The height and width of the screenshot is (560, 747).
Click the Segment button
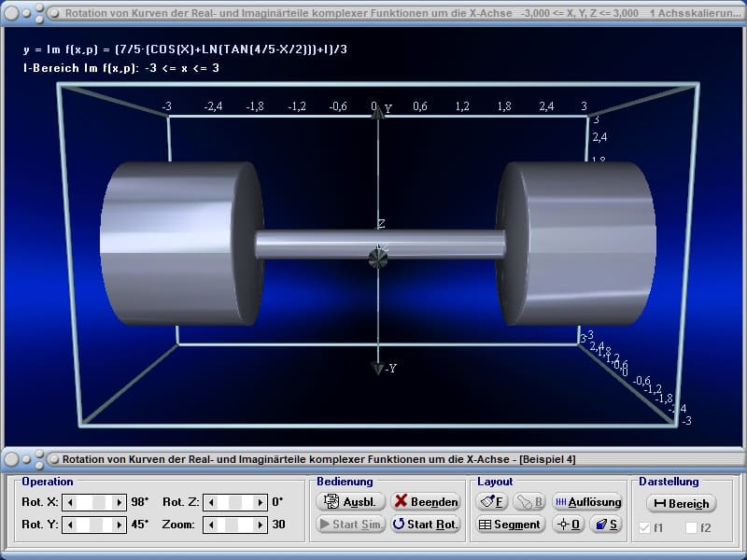[510, 525]
